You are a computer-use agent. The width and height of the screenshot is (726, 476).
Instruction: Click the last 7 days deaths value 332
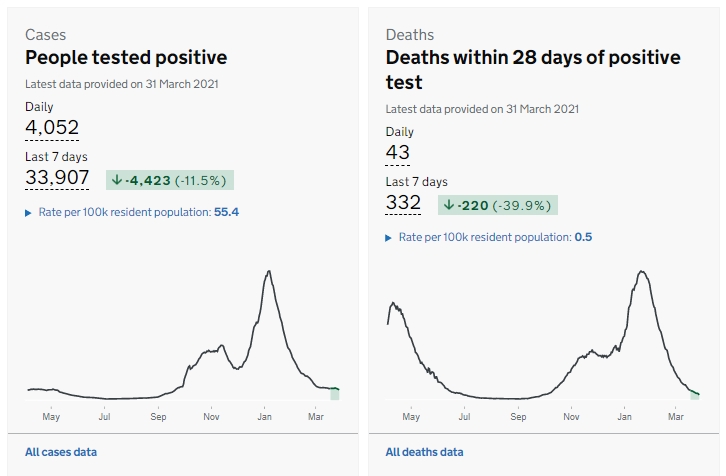pyautogui.click(x=403, y=203)
